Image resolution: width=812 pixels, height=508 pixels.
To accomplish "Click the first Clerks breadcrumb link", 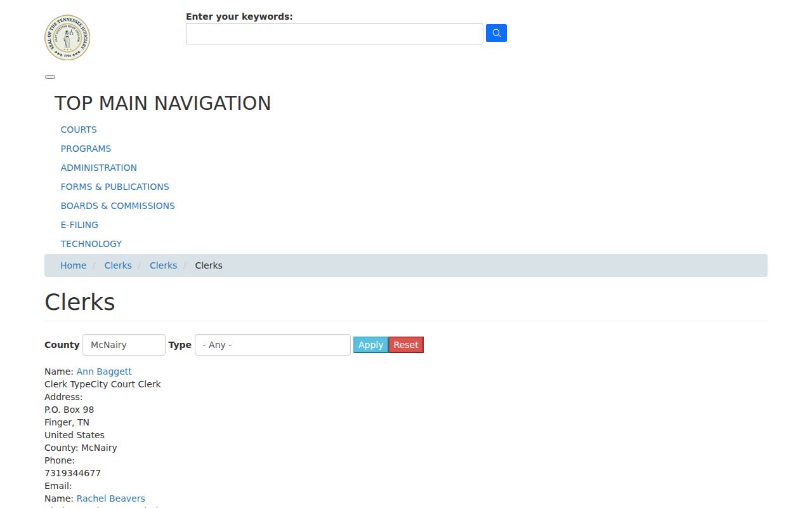I will tap(118, 265).
